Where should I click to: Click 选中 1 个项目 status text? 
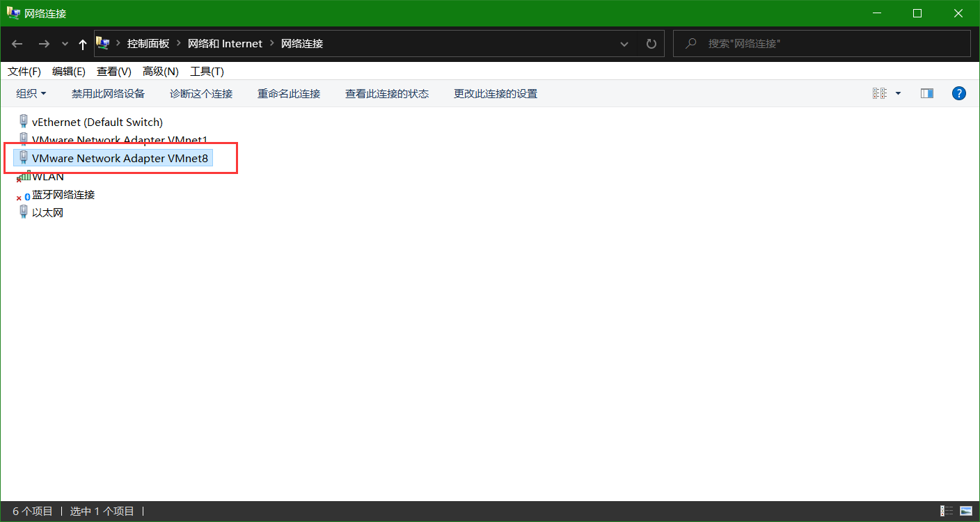(x=102, y=511)
